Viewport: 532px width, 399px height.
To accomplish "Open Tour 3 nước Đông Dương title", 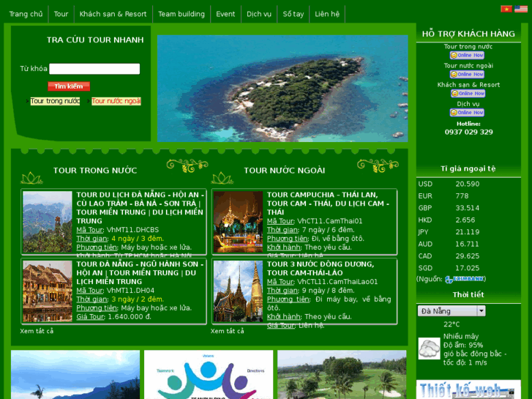I will pos(321,268).
